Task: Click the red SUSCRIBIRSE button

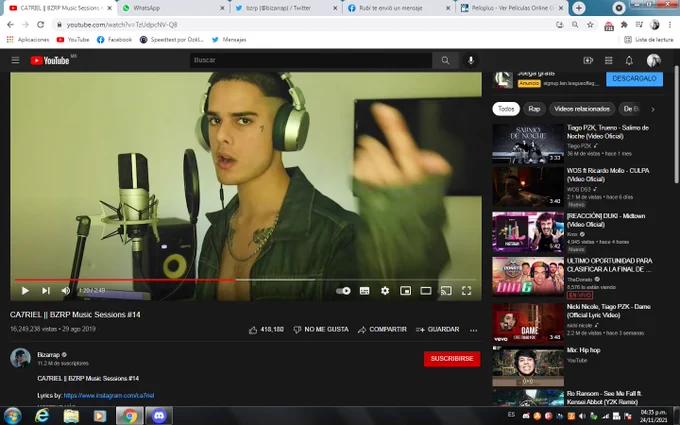Action: pos(452,359)
